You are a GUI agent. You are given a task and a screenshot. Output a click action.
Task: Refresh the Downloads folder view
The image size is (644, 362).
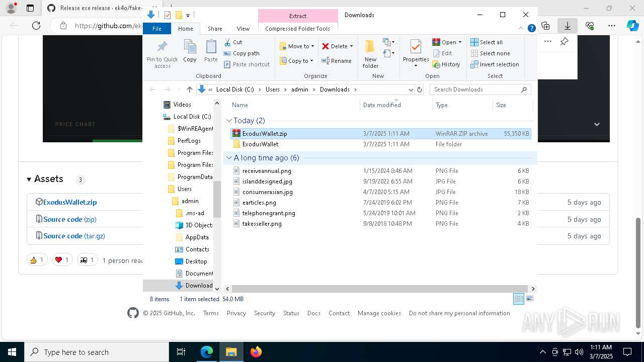point(420,89)
